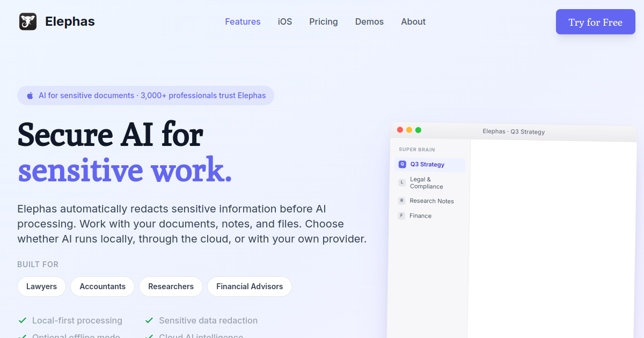Select the Accountants pill
This screenshot has height=338, width=644.
tap(103, 286)
